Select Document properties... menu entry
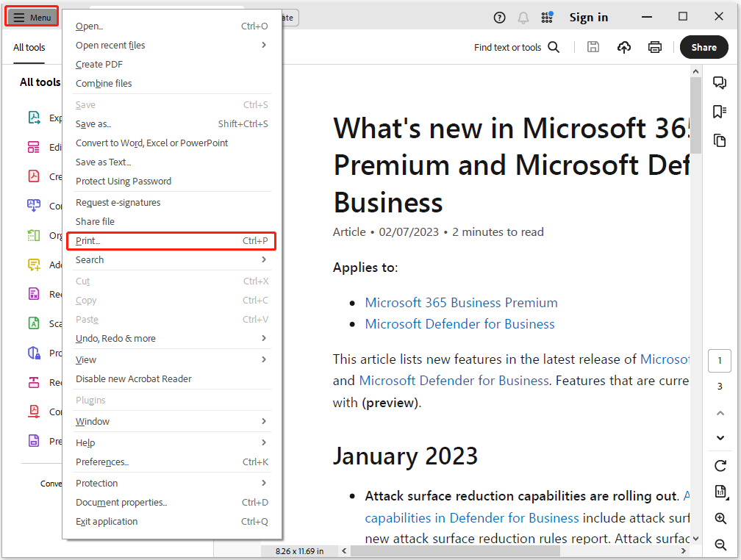Viewport: 741px width, 560px height. 121,503
